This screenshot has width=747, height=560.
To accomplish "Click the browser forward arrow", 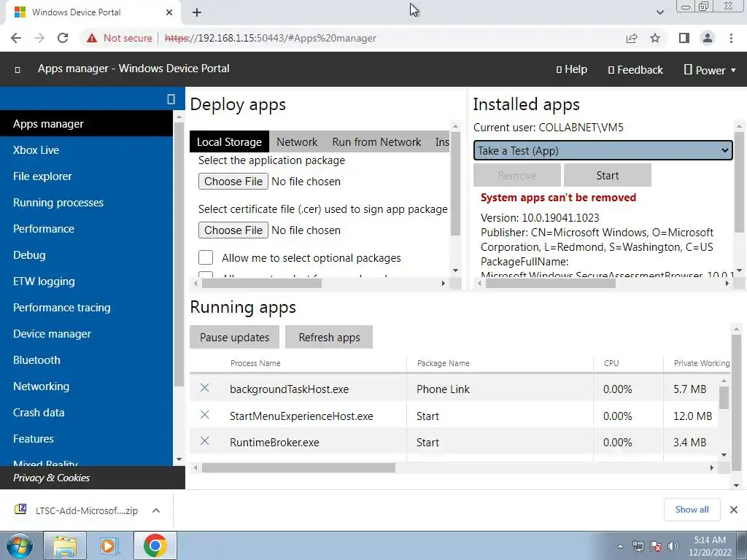I will click(39, 38).
